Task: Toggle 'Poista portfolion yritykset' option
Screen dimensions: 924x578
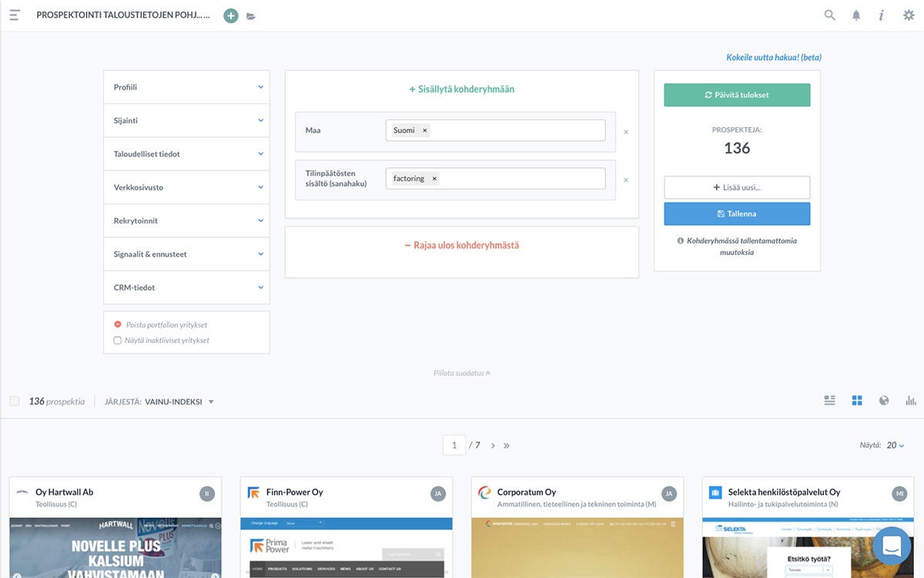Action: pos(118,325)
